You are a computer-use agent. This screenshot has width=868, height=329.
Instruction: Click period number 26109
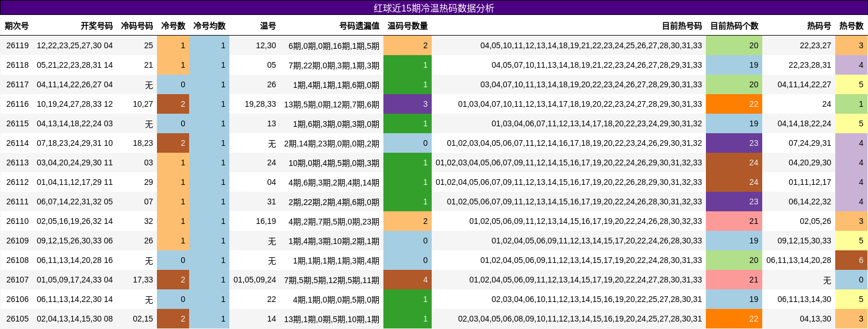[17, 241]
